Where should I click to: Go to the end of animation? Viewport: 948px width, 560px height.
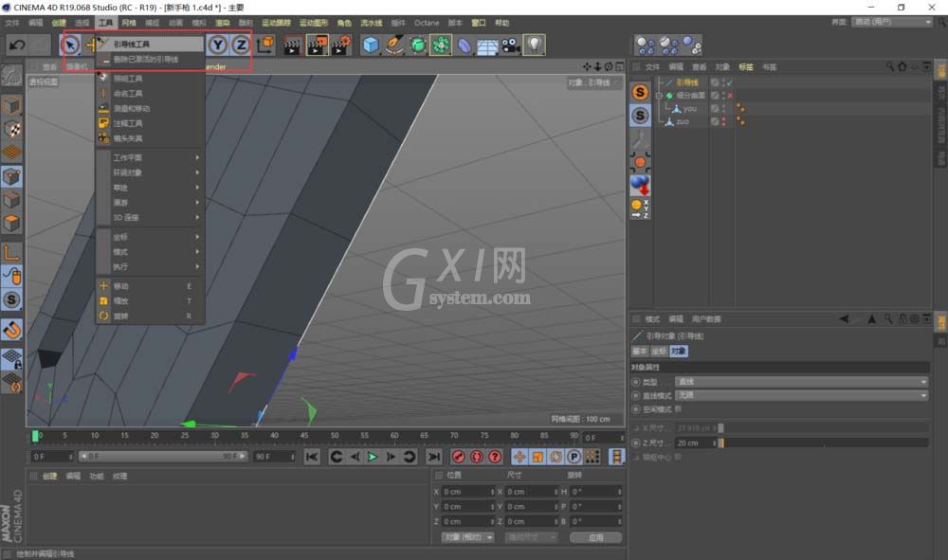pyautogui.click(x=433, y=457)
